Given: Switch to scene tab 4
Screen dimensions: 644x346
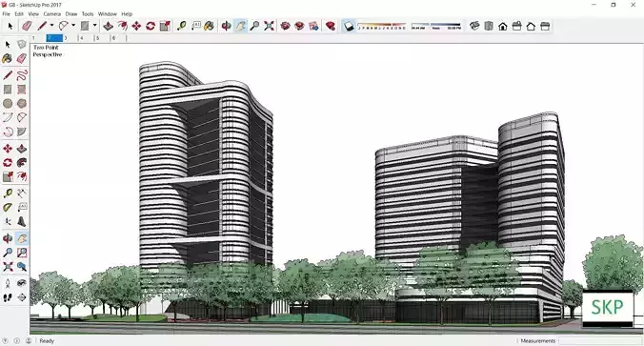Looking at the screenshot, I should (87, 38).
